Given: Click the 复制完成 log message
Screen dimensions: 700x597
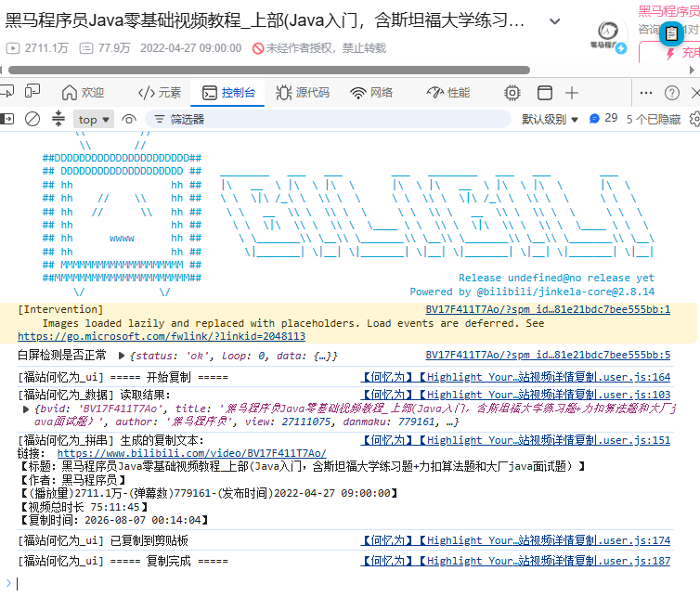Looking at the screenshot, I should pos(169,561).
